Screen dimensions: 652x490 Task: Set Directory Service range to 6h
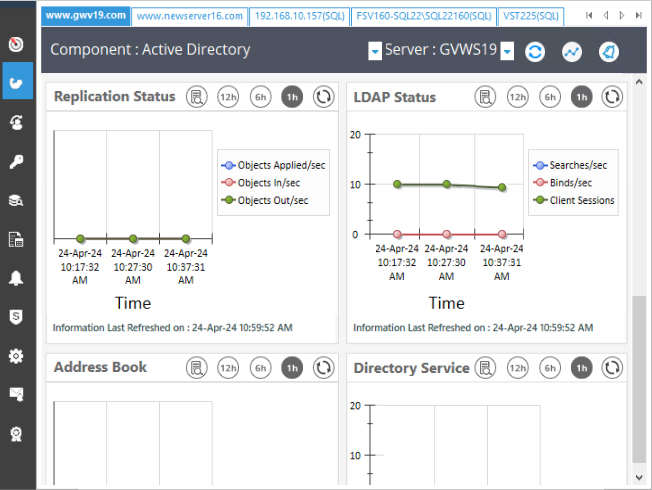pos(550,368)
